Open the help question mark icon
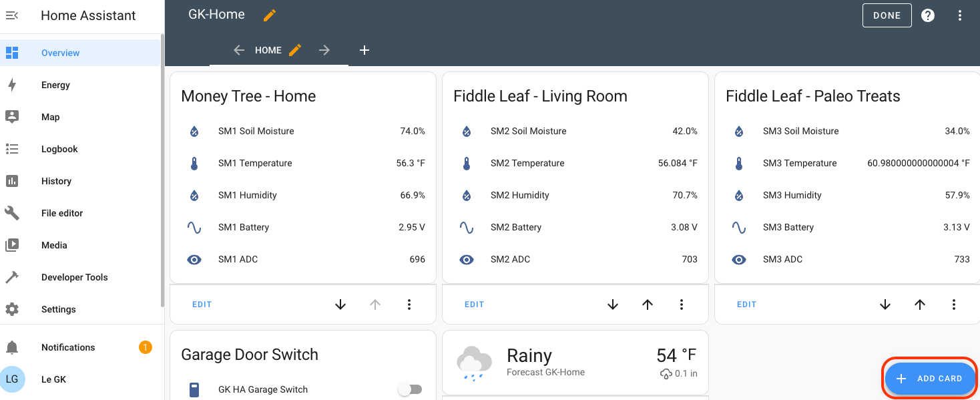Viewport: 980px width, 400px height. [928, 15]
